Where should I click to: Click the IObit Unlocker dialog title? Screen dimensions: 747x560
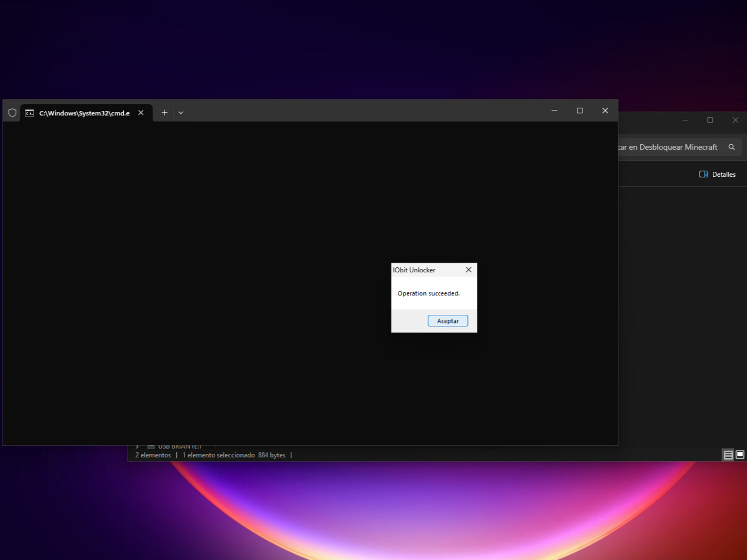click(x=414, y=270)
